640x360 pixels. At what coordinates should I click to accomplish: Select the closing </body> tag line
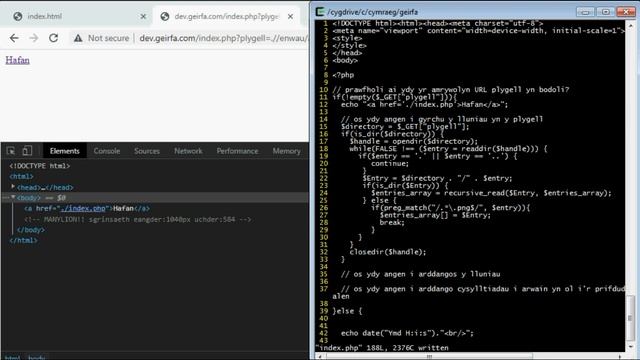tap(31, 230)
